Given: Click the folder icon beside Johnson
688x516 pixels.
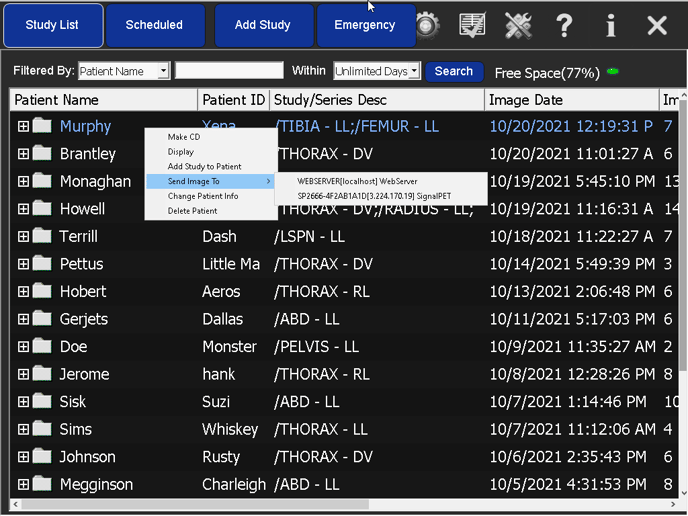Looking at the screenshot, I should pos(42,457).
